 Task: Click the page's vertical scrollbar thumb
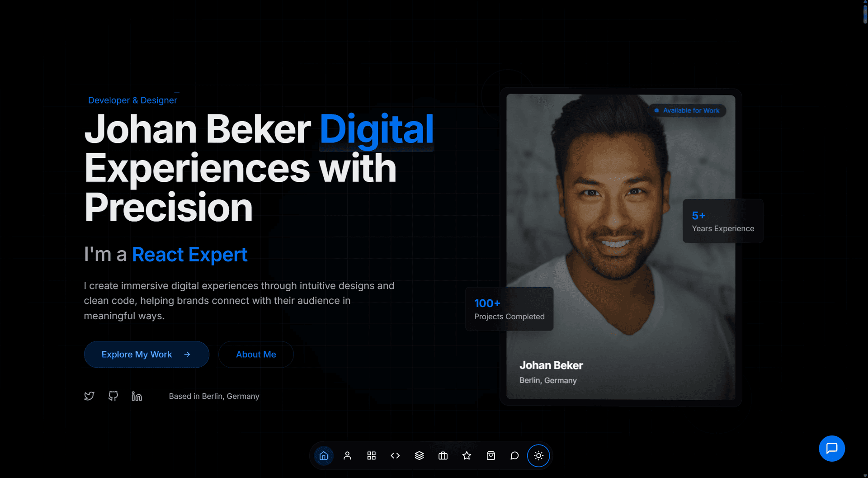865,13
